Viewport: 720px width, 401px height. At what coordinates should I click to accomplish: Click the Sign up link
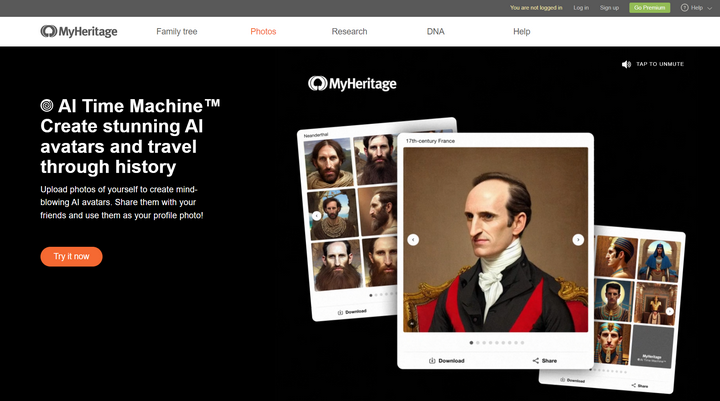(x=609, y=8)
